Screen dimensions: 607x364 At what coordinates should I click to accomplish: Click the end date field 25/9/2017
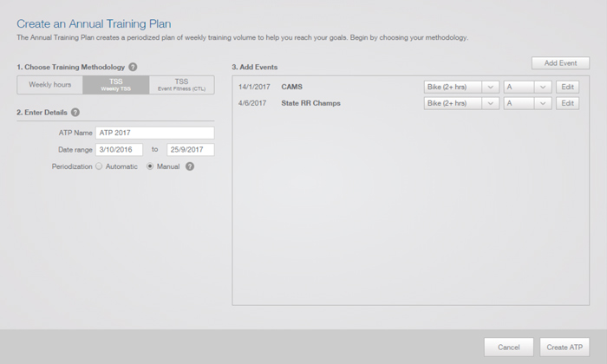tap(191, 150)
